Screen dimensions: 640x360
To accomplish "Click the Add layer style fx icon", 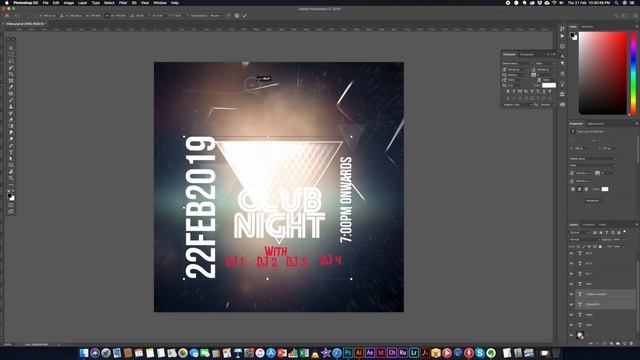I will click(x=598, y=344).
